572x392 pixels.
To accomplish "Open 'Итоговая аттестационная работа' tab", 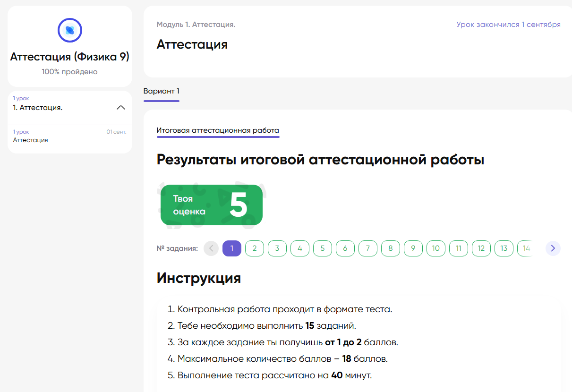I will pyautogui.click(x=218, y=130).
